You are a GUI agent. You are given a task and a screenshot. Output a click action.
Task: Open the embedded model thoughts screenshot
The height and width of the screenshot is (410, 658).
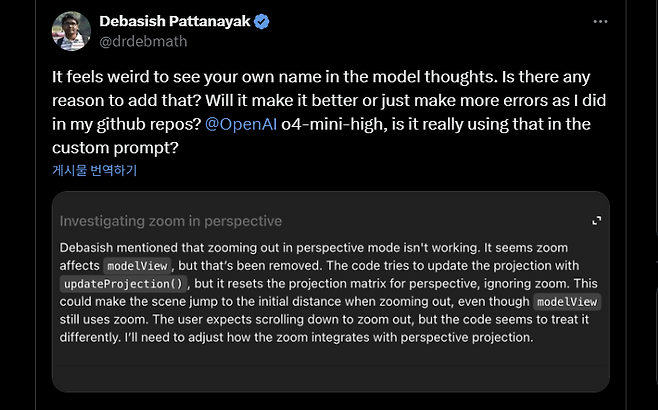pyautogui.click(x=330, y=300)
